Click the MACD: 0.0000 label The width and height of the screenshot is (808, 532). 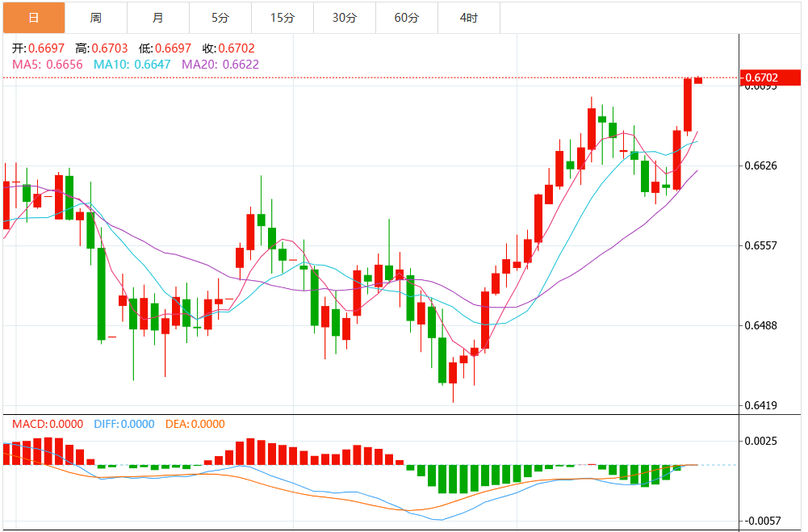[47, 424]
